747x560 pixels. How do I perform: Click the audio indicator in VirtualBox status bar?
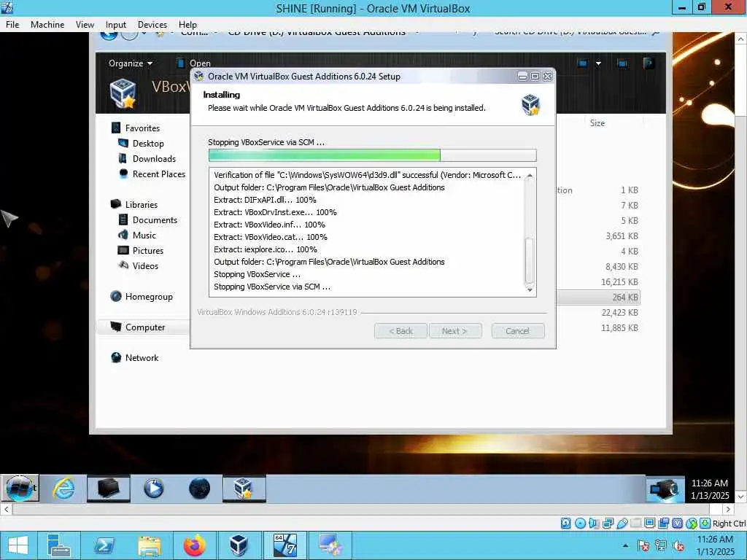click(594, 524)
